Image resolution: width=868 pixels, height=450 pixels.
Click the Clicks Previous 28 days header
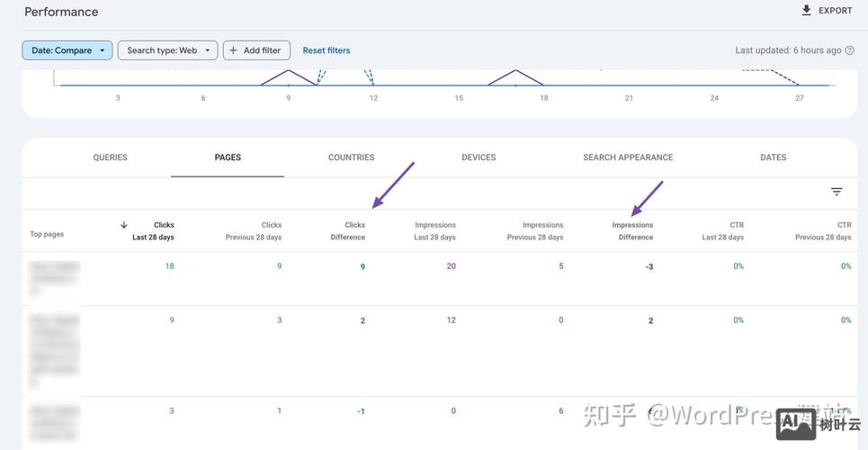[x=254, y=231]
